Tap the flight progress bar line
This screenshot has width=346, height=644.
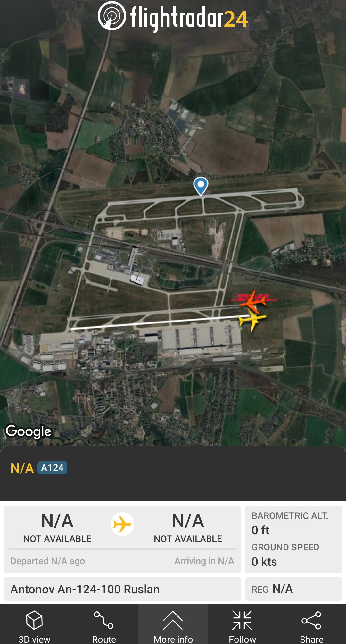click(x=122, y=549)
